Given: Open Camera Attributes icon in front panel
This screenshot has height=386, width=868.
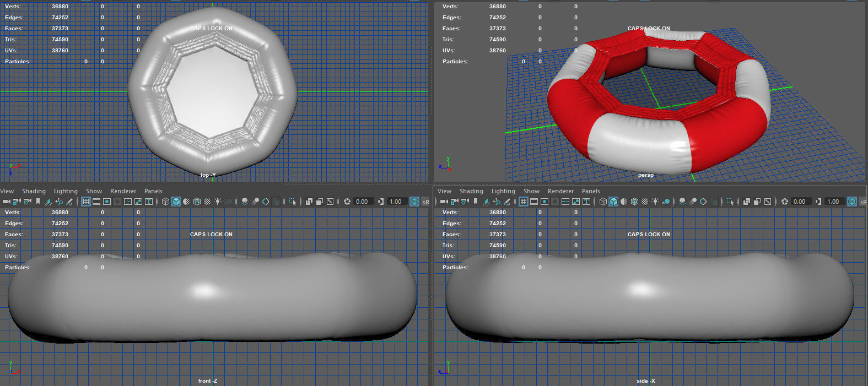Looking at the screenshot, I should pos(27,202).
